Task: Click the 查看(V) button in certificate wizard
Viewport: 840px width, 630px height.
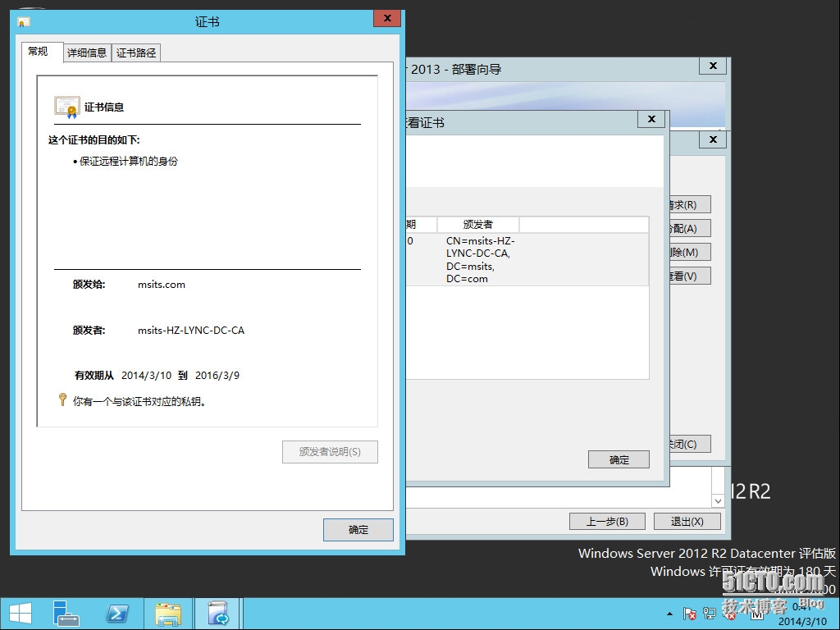Action: (690, 276)
